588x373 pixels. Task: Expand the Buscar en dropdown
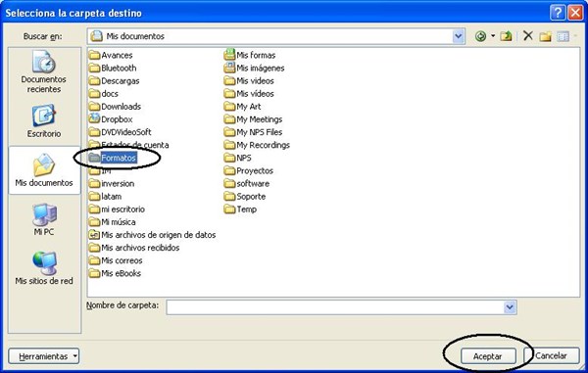(458, 36)
